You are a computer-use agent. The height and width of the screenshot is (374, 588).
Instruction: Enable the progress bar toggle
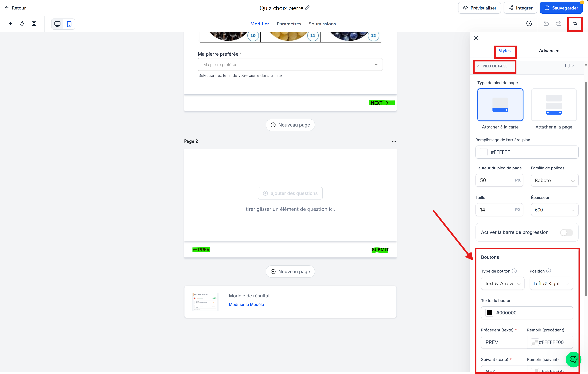point(566,232)
